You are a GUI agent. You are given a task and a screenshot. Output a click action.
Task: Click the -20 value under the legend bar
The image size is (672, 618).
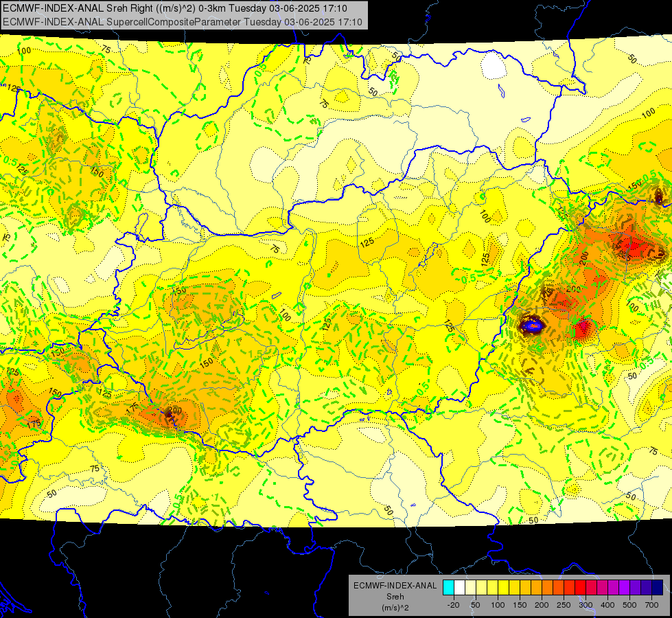click(454, 605)
